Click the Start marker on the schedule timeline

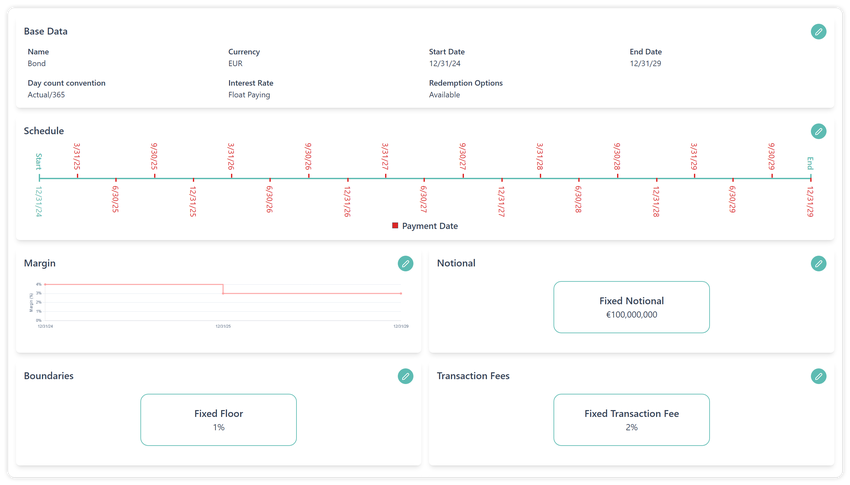40,178
